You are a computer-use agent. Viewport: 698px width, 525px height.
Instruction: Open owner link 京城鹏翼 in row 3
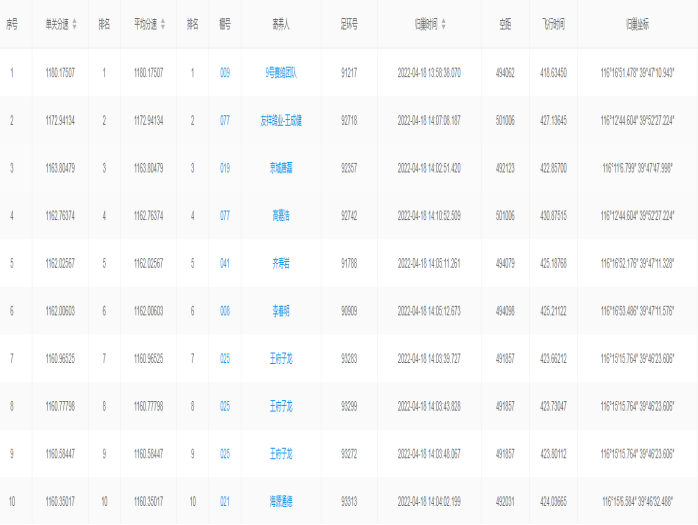(x=281, y=168)
